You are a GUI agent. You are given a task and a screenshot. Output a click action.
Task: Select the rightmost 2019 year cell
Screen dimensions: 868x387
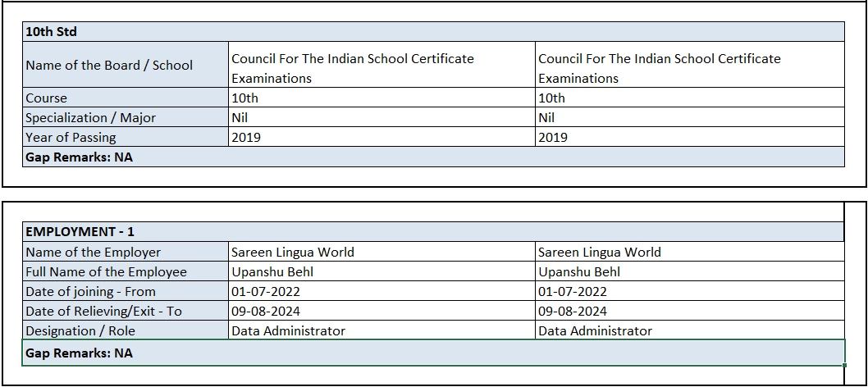tap(553, 138)
